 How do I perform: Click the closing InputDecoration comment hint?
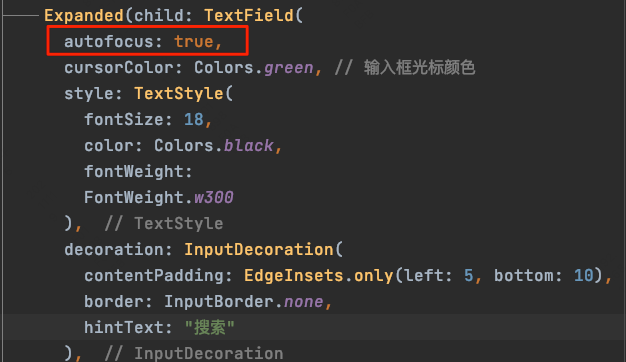tap(194, 354)
